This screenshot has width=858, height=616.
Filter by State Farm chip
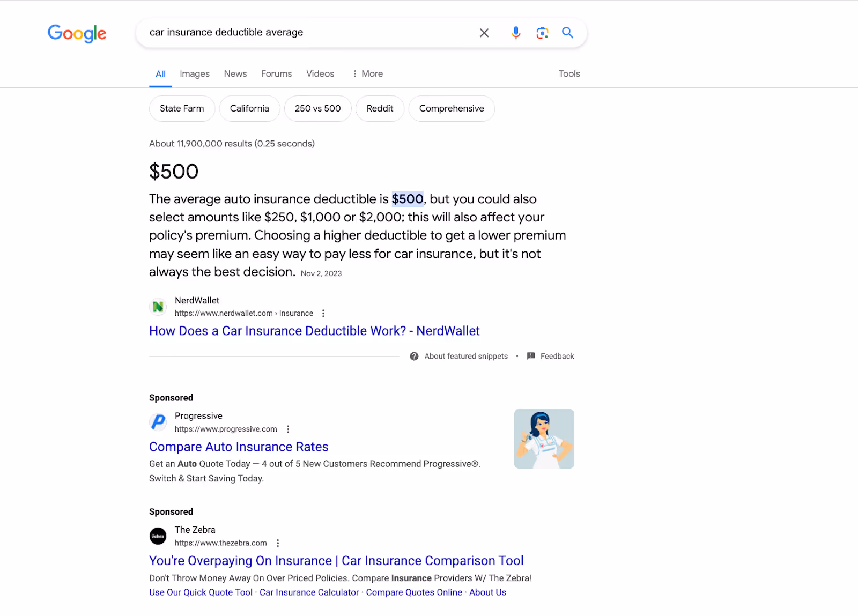point(182,108)
